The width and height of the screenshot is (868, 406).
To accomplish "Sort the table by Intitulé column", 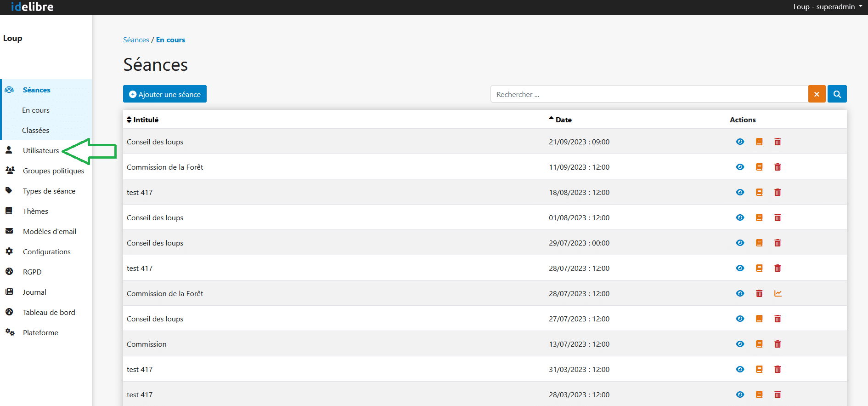I will tap(142, 120).
